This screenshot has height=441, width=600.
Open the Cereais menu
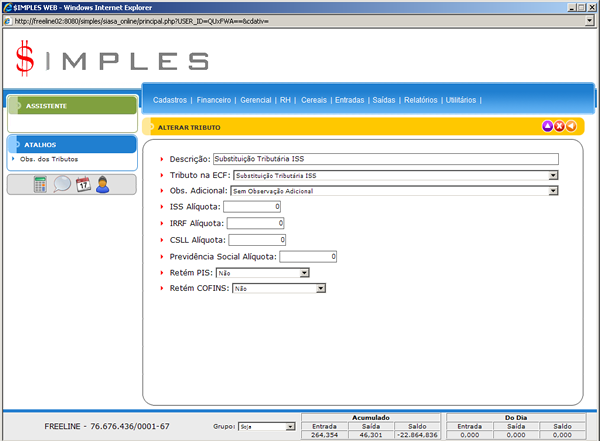coord(313,100)
